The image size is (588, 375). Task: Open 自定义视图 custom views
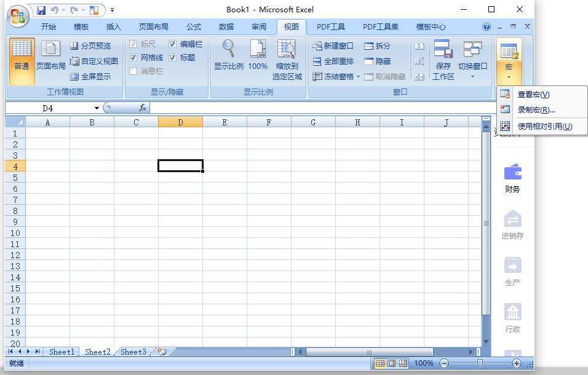[x=94, y=61]
